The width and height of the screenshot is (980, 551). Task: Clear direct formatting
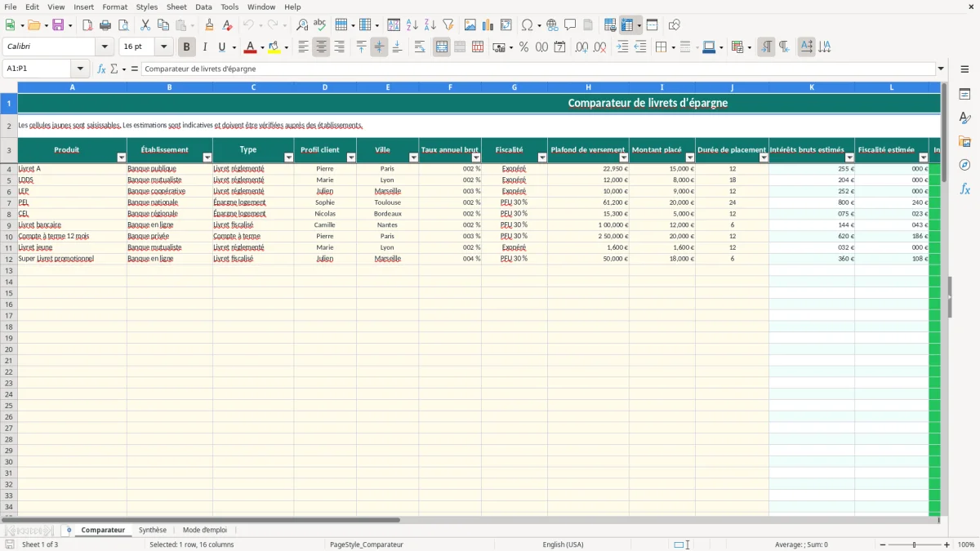click(228, 25)
